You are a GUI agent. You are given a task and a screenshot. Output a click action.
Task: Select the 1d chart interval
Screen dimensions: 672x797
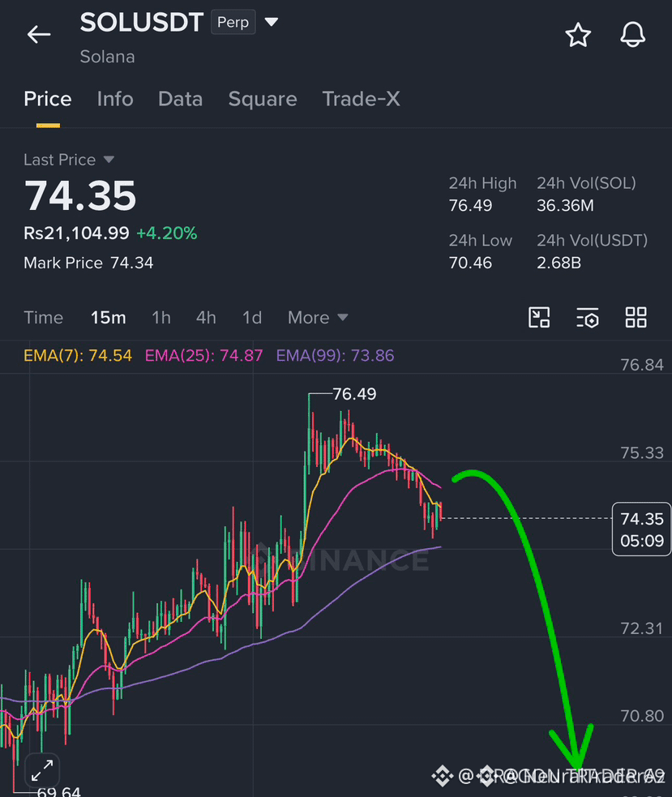coord(252,318)
